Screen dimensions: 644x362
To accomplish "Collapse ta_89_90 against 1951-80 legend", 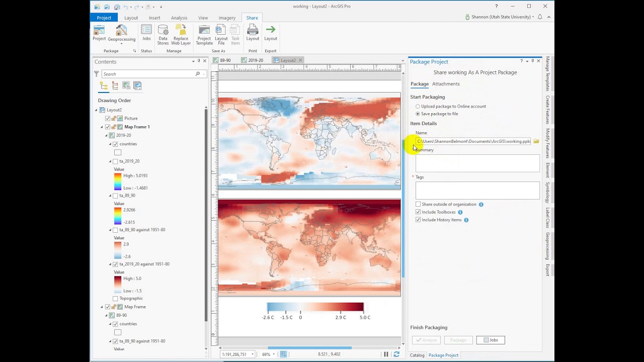I will pyautogui.click(x=110, y=230).
